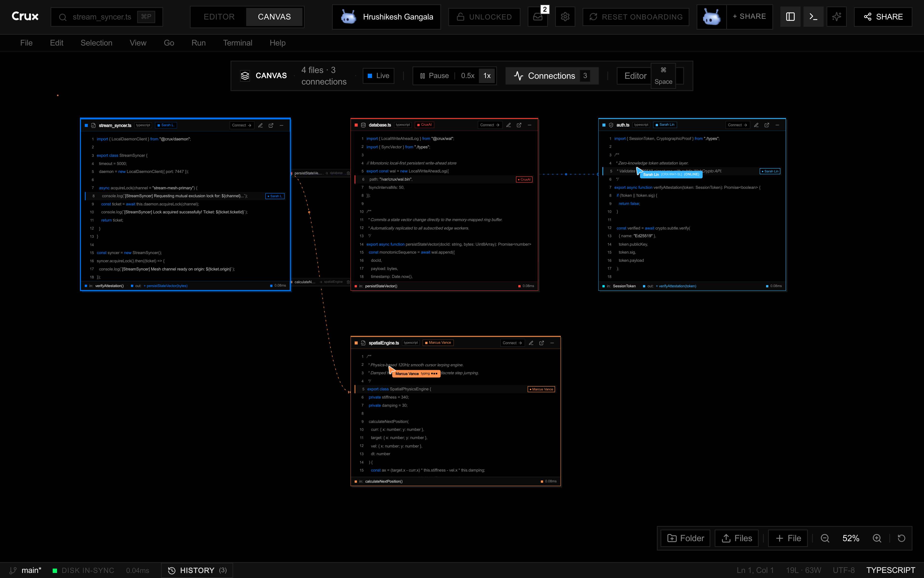Image resolution: width=924 pixels, height=578 pixels.
Task: Open the File menu
Action: click(x=26, y=43)
